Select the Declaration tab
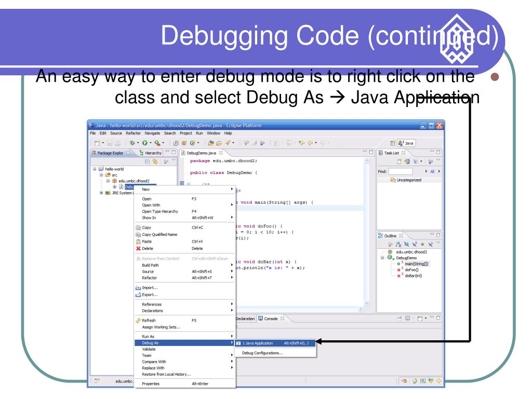532x399 pixels. point(245,318)
